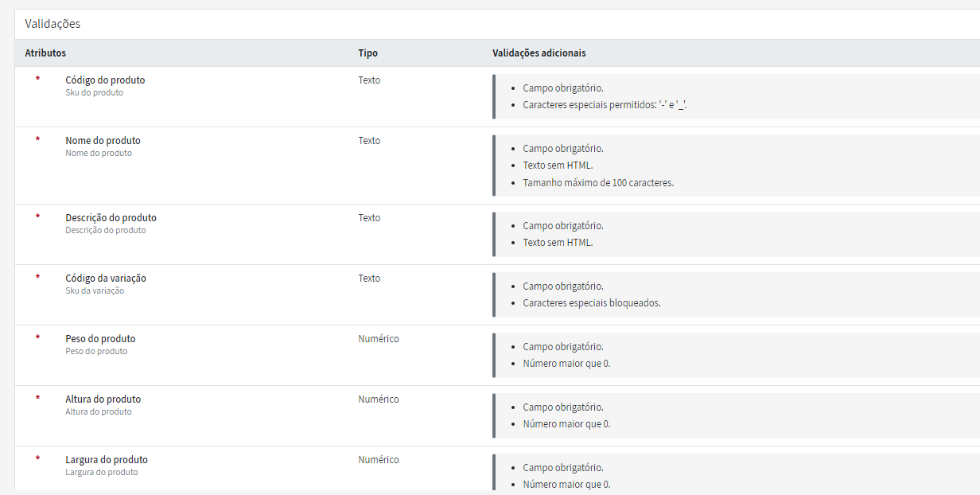Click the Texto type in Nome do produto row
The width and height of the screenshot is (980, 495).
coord(369,141)
